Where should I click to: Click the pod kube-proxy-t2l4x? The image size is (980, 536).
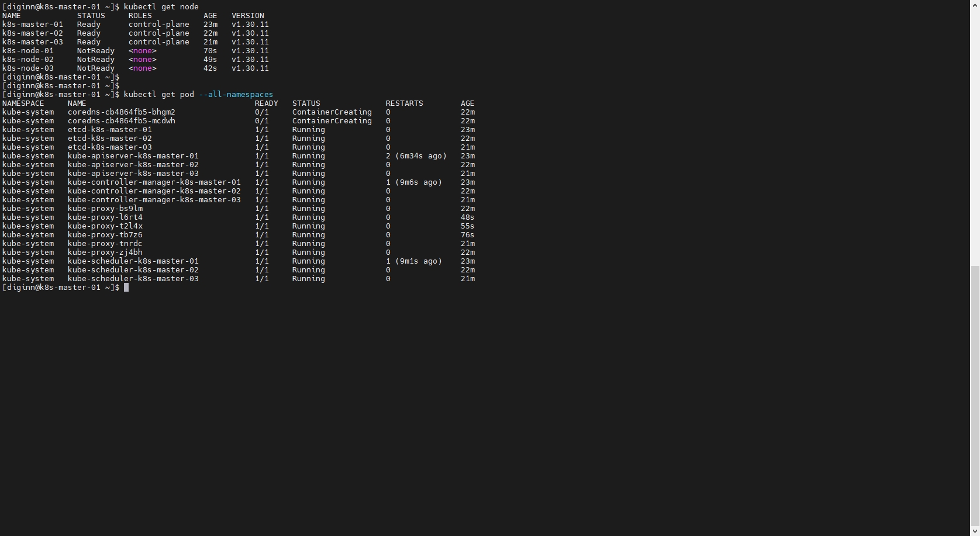click(x=105, y=226)
